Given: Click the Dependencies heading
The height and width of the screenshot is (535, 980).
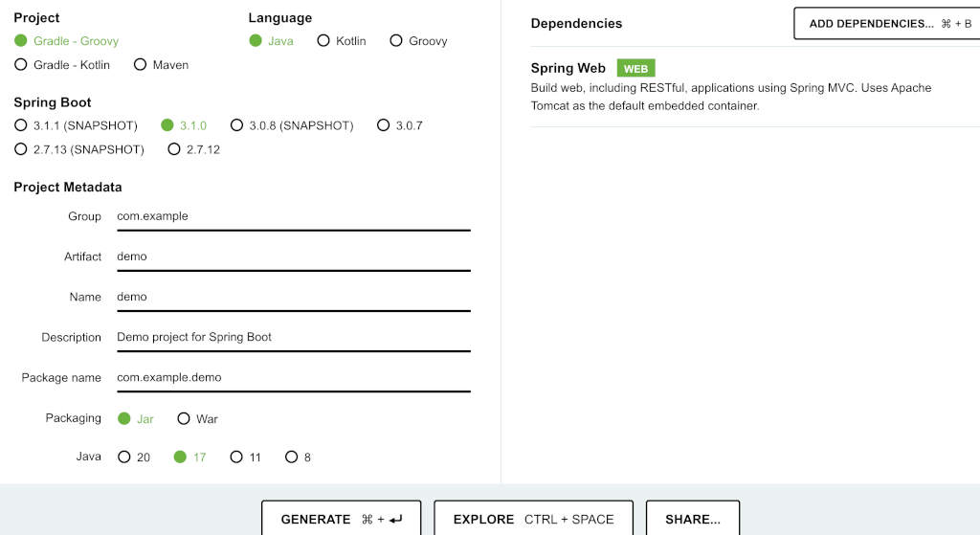Looking at the screenshot, I should pyautogui.click(x=576, y=24).
